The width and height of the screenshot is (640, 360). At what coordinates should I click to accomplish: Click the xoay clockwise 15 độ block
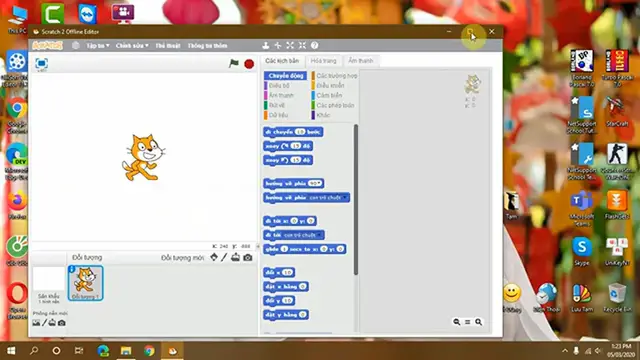click(x=288, y=146)
